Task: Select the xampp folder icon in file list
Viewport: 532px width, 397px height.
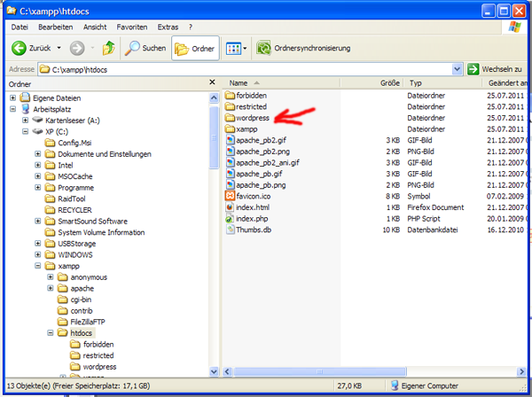Action: pos(230,128)
